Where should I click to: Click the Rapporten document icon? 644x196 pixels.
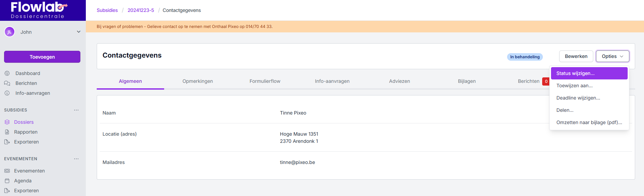click(x=7, y=132)
